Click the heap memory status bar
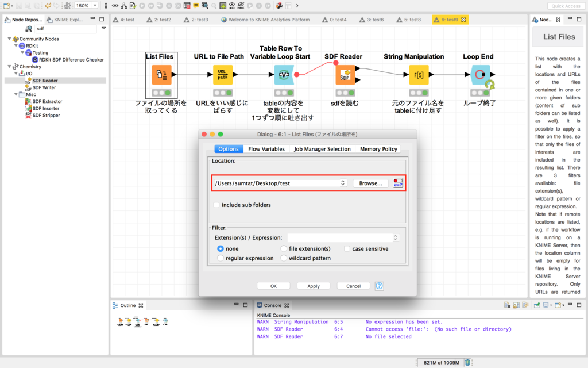Image resolution: width=588 pixels, height=368 pixels. (x=441, y=362)
